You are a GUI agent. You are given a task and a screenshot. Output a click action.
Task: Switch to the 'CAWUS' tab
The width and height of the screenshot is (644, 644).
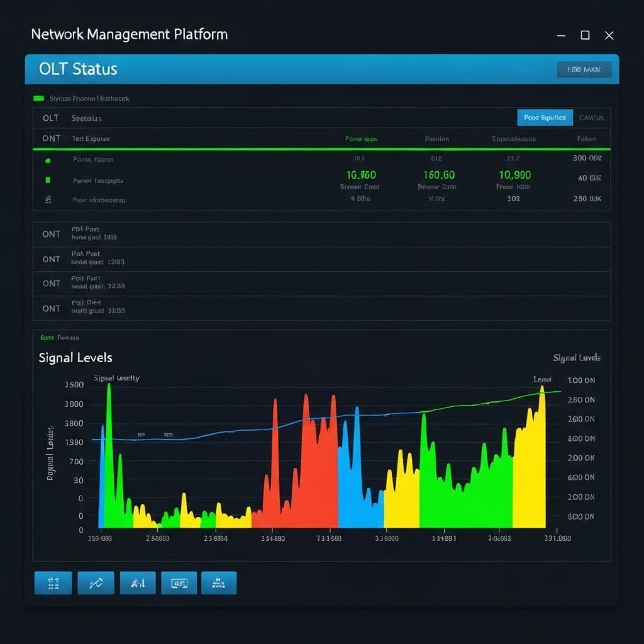coord(591,118)
